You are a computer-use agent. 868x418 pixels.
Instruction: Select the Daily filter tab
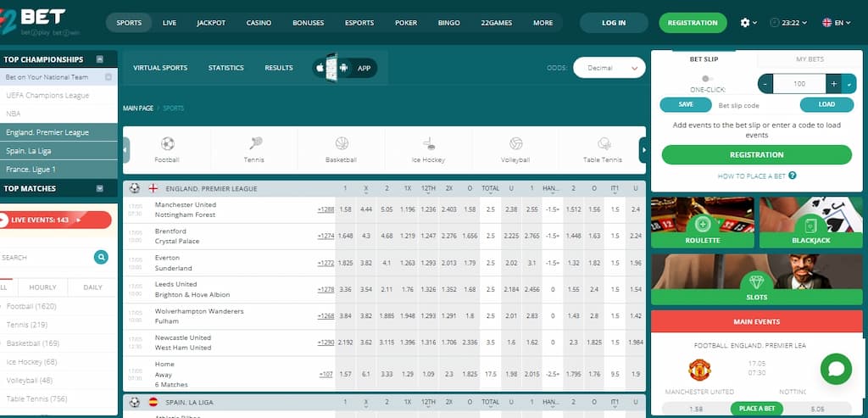point(92,287)
